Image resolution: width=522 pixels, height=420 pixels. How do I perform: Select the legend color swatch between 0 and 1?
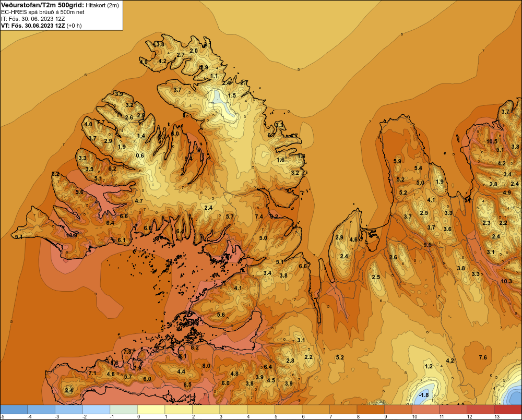[x=151, y=409]
